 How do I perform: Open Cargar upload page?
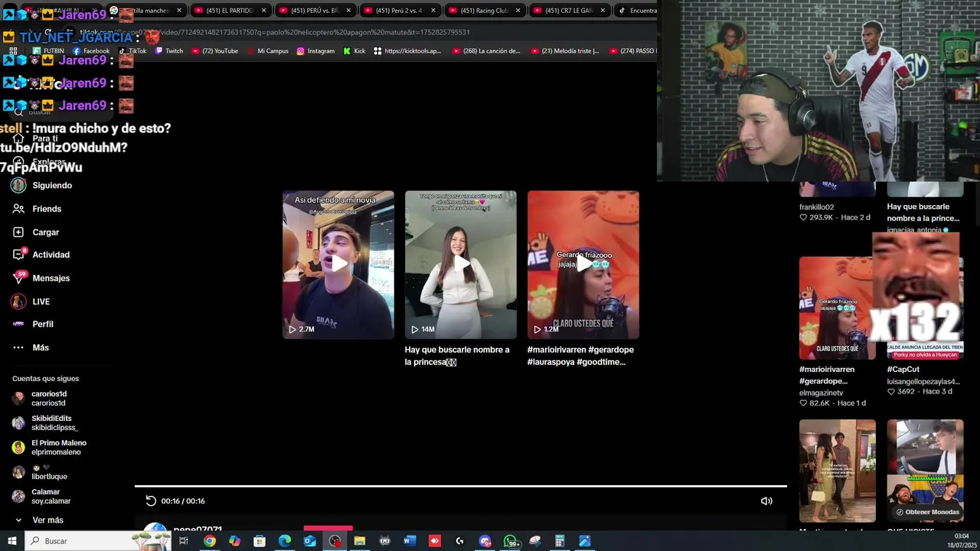[45, 232]
